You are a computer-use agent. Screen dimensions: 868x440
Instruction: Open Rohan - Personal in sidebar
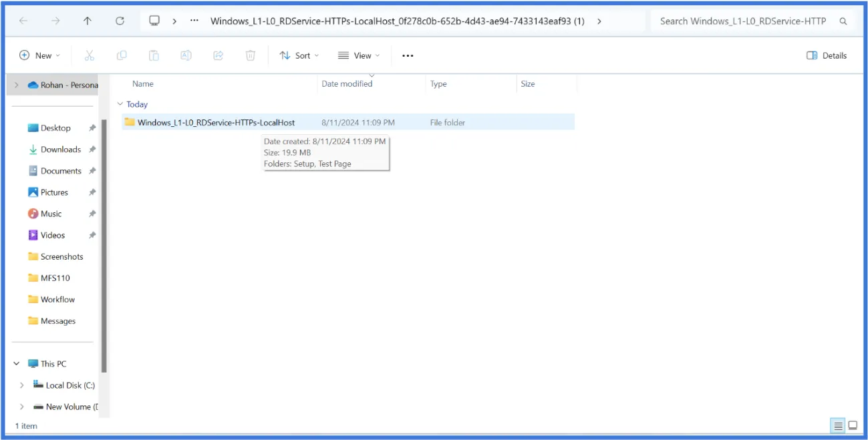(x=63, y=85)
